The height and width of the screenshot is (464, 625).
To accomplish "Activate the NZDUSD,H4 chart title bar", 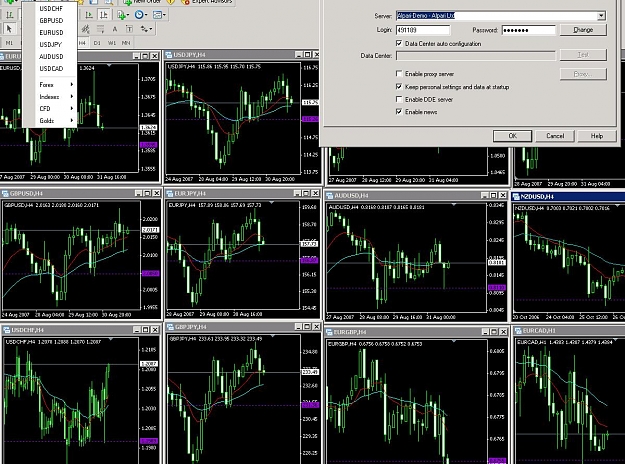I will click(569, 197).
